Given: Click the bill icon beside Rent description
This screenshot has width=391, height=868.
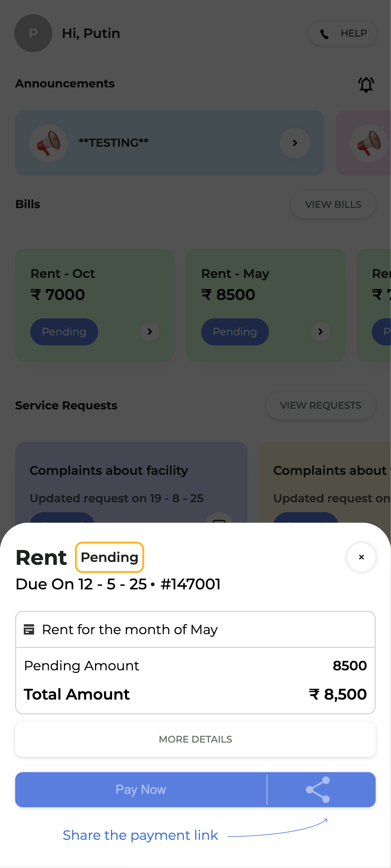Looking at the screenshot, I should (29, 629).
